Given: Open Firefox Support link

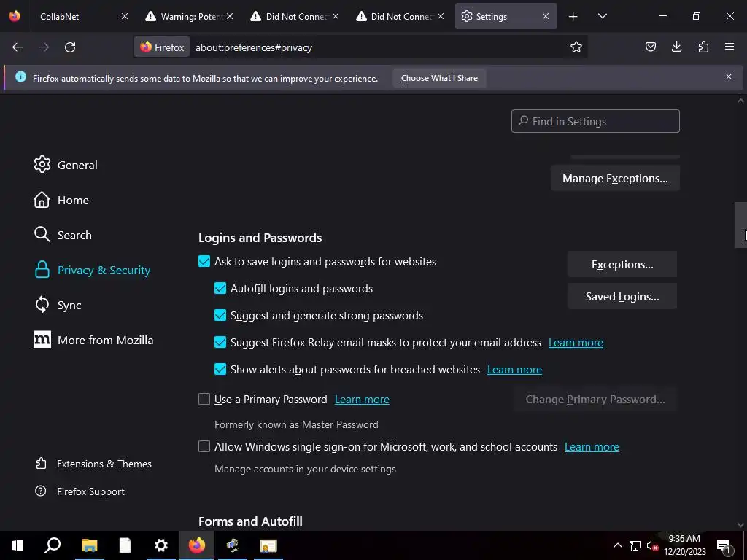Looking at the screenshot, I should [80, 491].
